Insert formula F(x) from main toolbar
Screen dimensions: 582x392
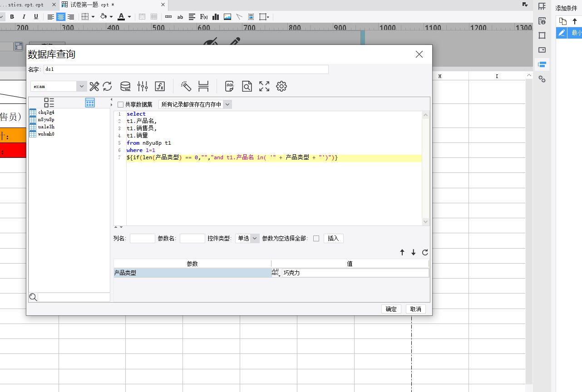[204, 17]
